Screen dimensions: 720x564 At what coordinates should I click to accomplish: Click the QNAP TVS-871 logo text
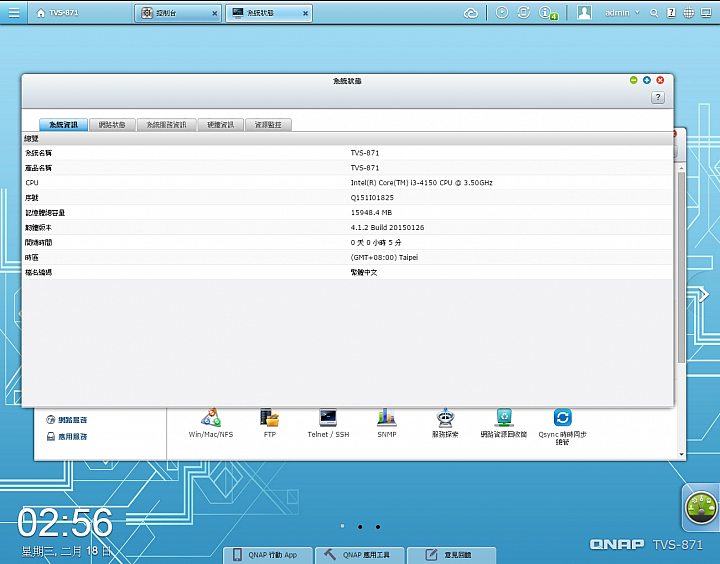pos(646,545)
